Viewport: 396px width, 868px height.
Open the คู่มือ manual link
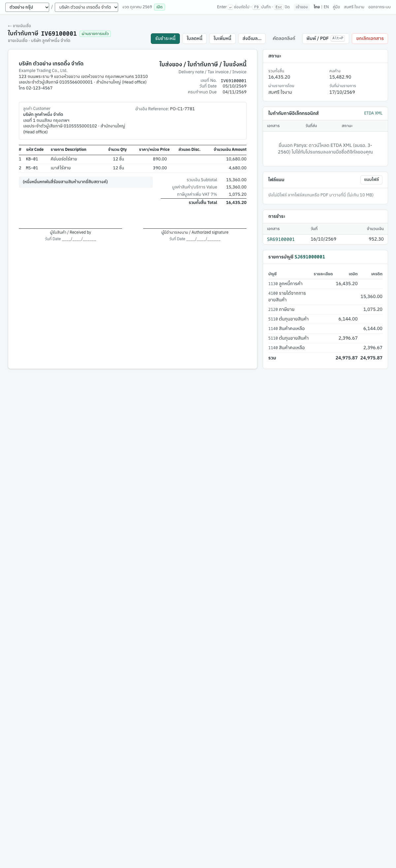click(336, 7)
